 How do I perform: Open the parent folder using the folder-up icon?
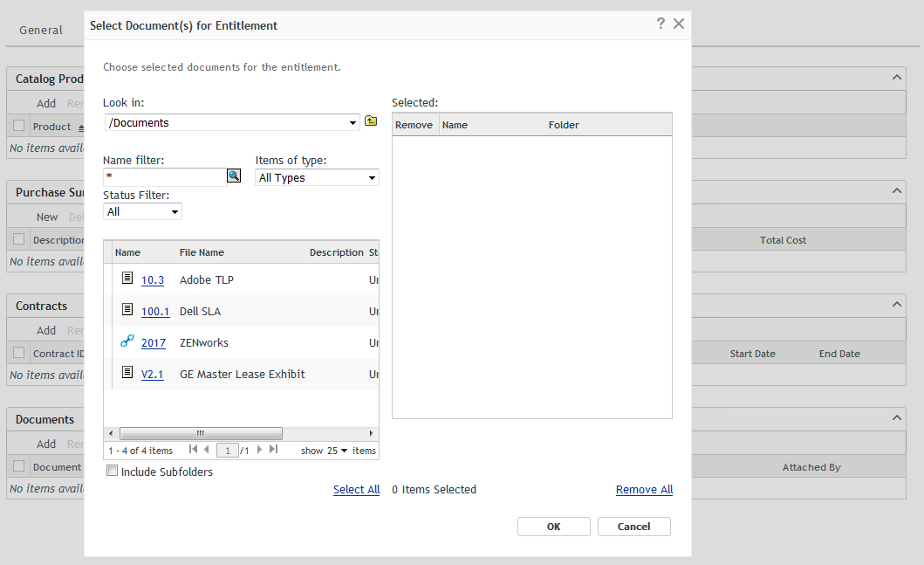click(x=370, y=121)
